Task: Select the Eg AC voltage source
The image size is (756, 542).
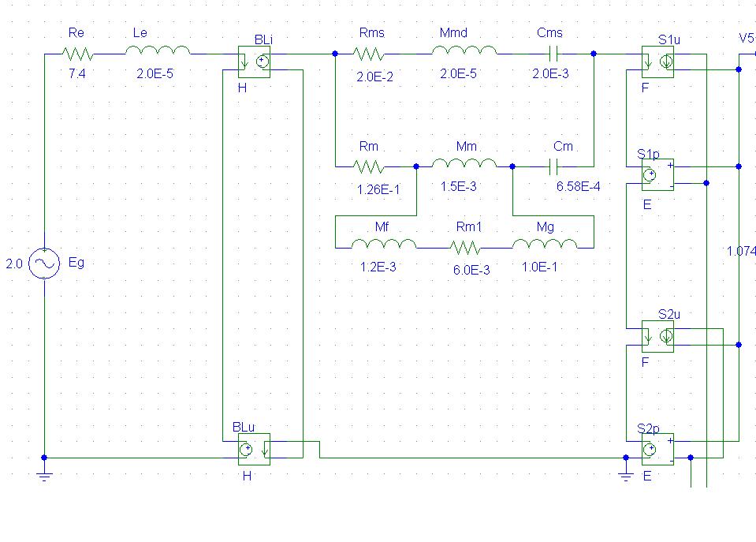Action: [x=44, y=264]
